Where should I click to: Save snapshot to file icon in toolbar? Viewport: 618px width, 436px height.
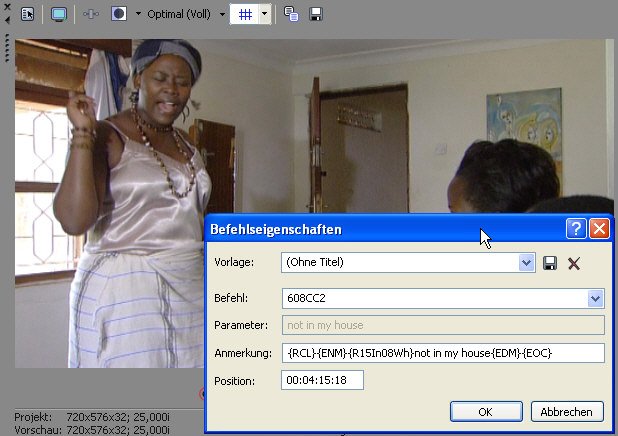tap(316, 15)
